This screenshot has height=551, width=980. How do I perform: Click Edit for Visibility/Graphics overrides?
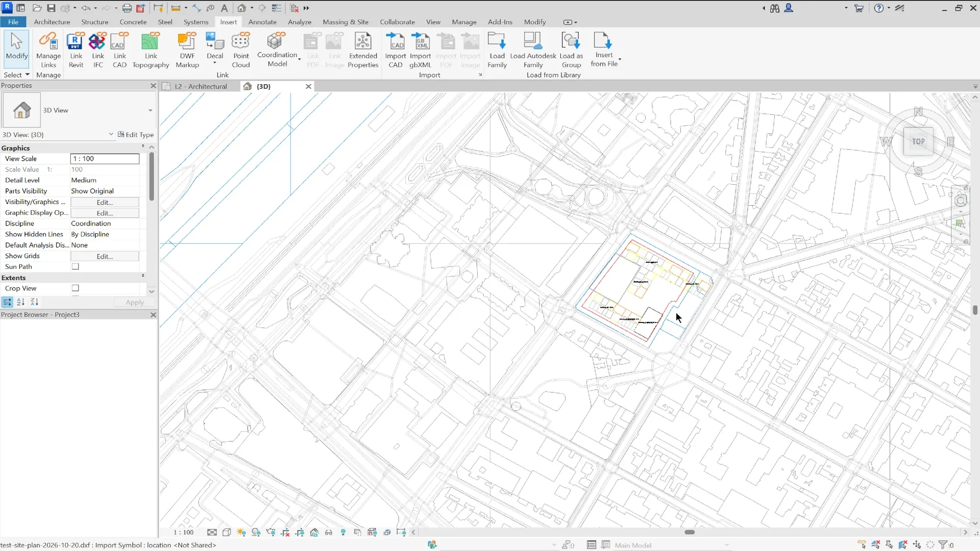click(x=105, y=202)
